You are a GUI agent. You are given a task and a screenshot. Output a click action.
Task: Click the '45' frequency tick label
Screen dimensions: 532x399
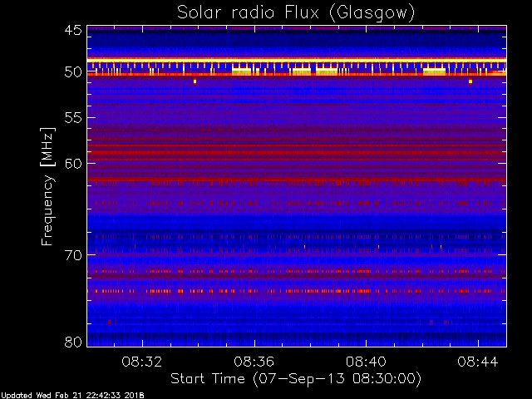(73, 30)
